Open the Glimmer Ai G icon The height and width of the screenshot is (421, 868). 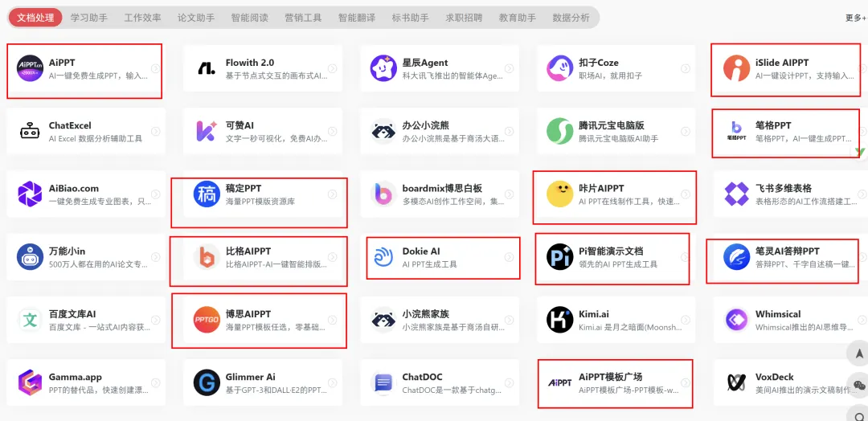click(x=207, y=382)
